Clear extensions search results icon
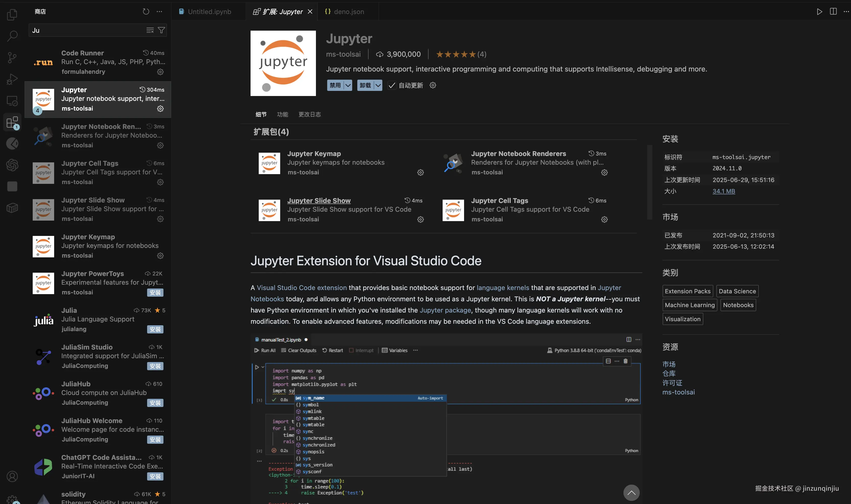 (150, 30)
